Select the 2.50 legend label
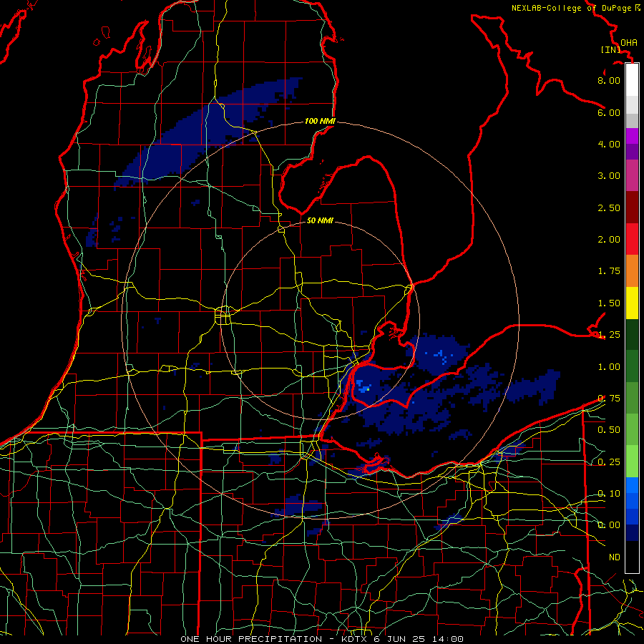The height and width of the screenshot is (644, 644). [x=609, y=208]
